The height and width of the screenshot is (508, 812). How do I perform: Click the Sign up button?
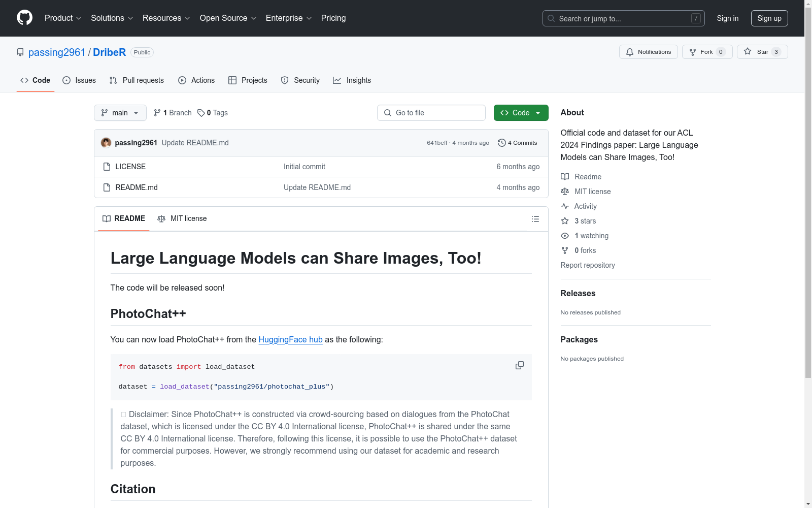pos(769,18)
